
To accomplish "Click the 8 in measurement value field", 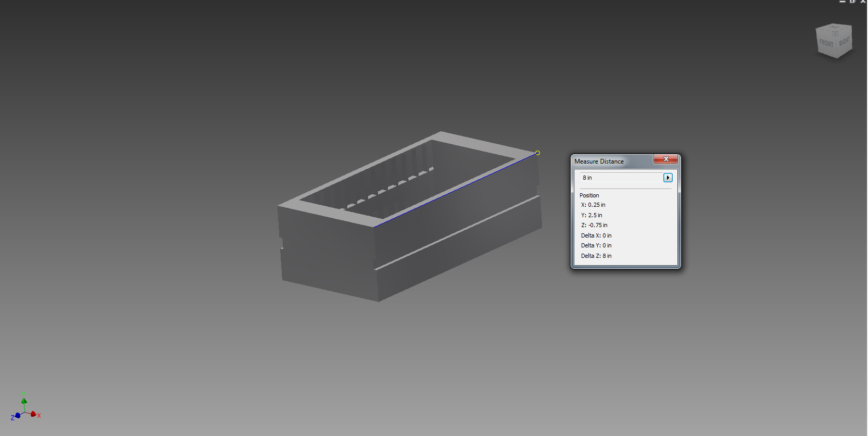I will tap(621, 178).
